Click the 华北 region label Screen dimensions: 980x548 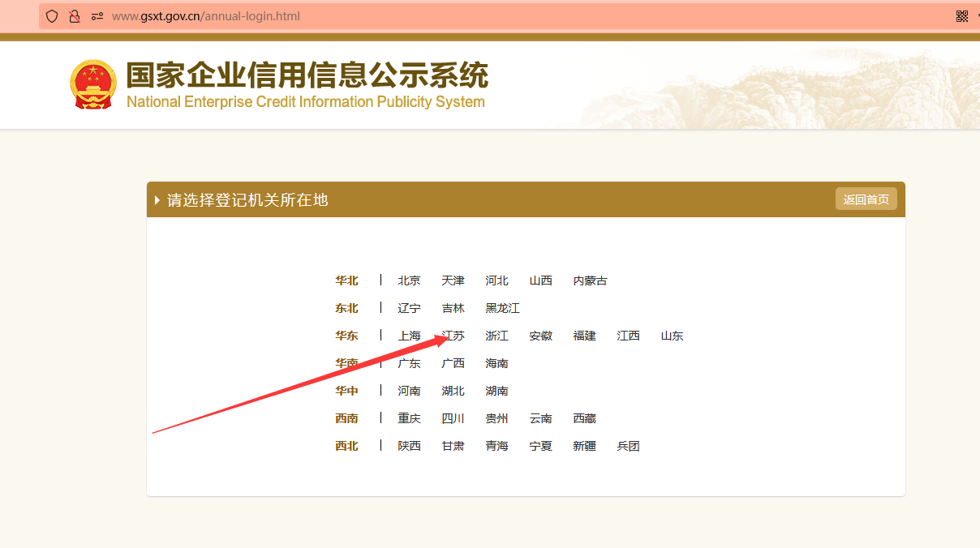coord(347,280)
